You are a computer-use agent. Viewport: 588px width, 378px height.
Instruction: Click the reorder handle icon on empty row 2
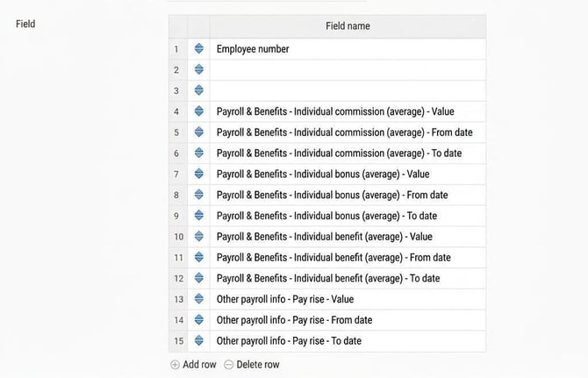(x=198, y=69)
